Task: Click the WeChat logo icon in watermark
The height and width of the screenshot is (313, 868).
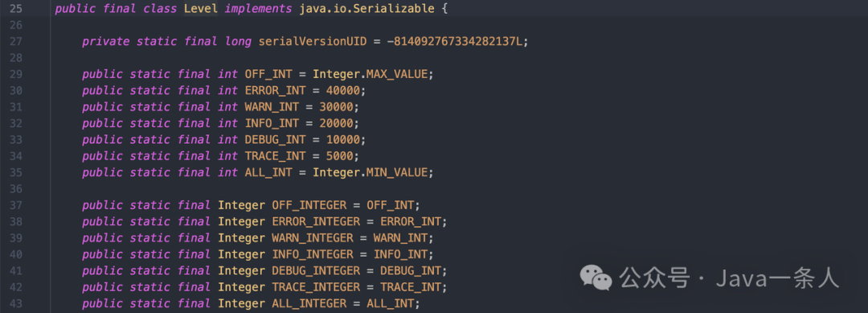Action: coord(596,277)
